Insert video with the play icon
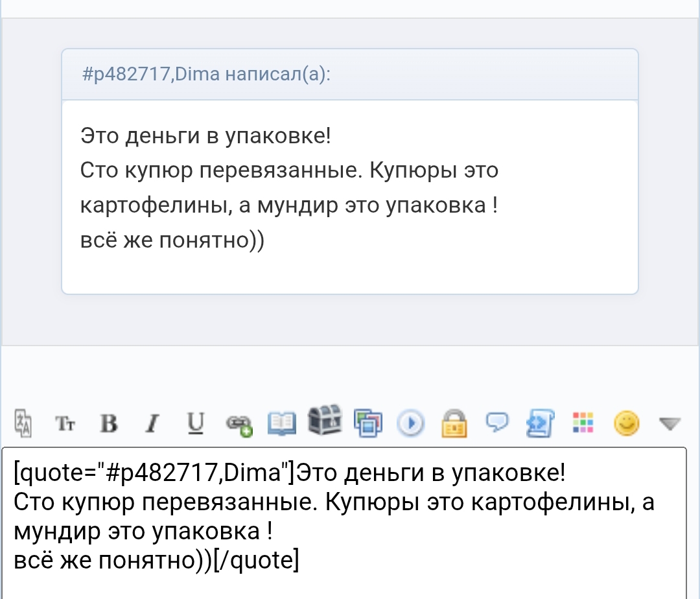 click(x=410, y=424)
